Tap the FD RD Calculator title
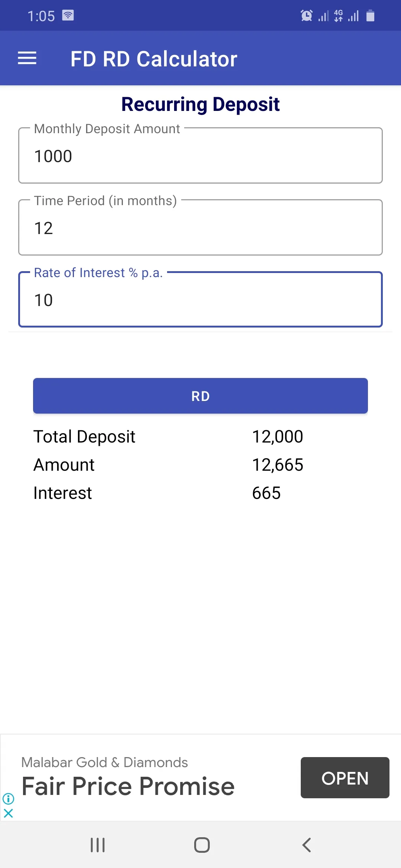Viewport: 401px width, 868px height. coord(154,59)
